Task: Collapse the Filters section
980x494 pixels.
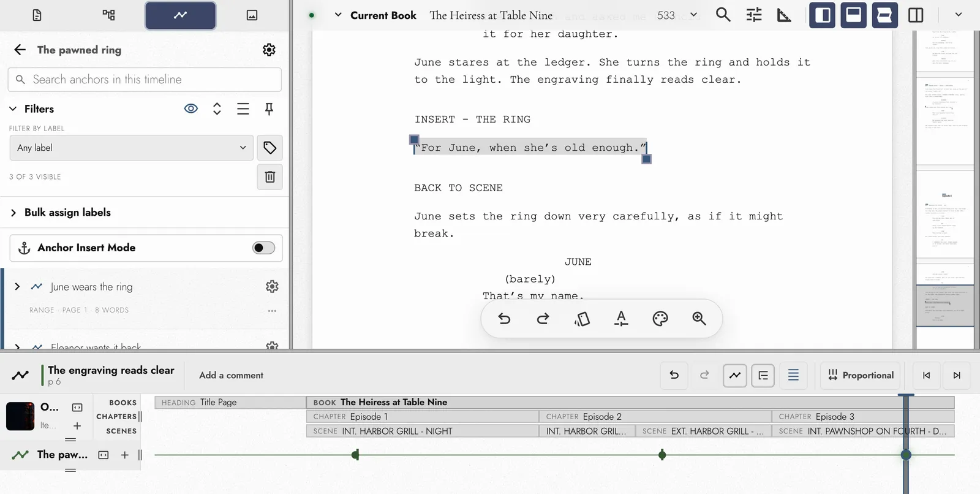Action: tap(13, 109)
